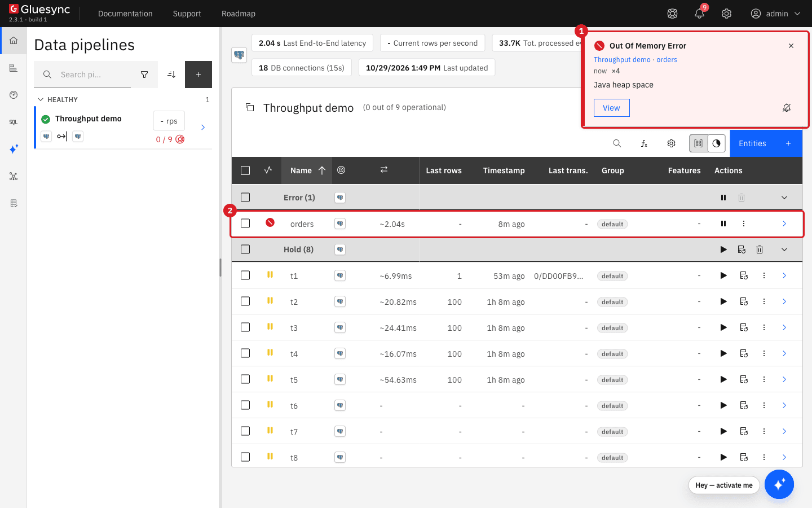Open the Support menu

pos(187,14)
